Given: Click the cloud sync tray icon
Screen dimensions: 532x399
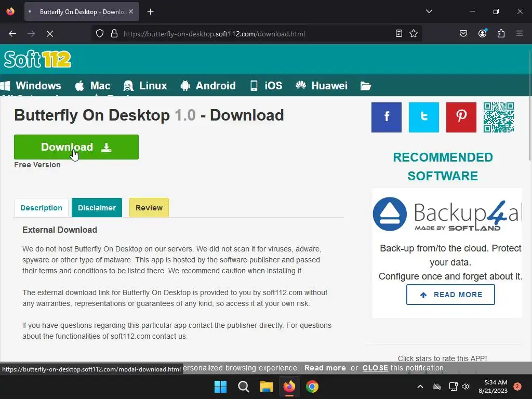Looking at the screenshot, I should tap(437, 387).
